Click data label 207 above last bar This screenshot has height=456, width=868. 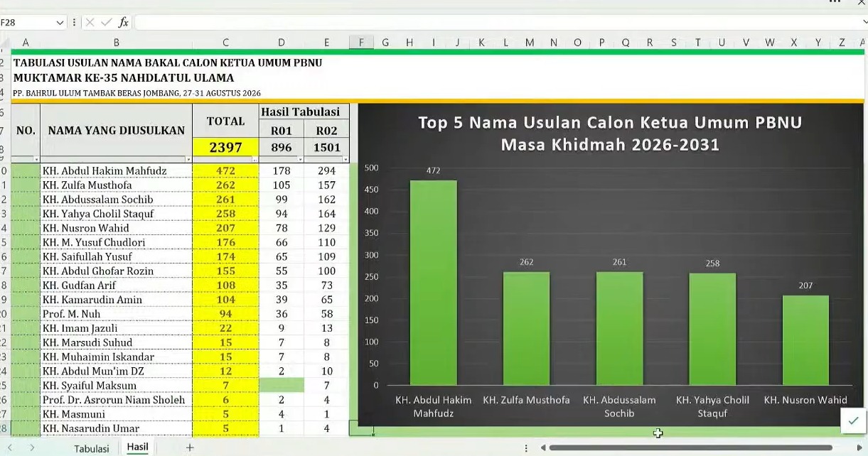(x=805, y=286)
